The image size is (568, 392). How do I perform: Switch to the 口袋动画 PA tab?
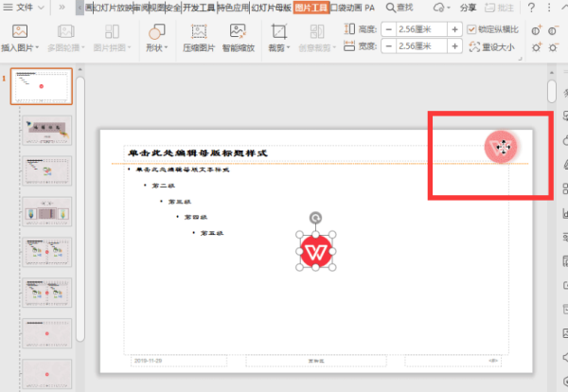click(x=352, y=8)
